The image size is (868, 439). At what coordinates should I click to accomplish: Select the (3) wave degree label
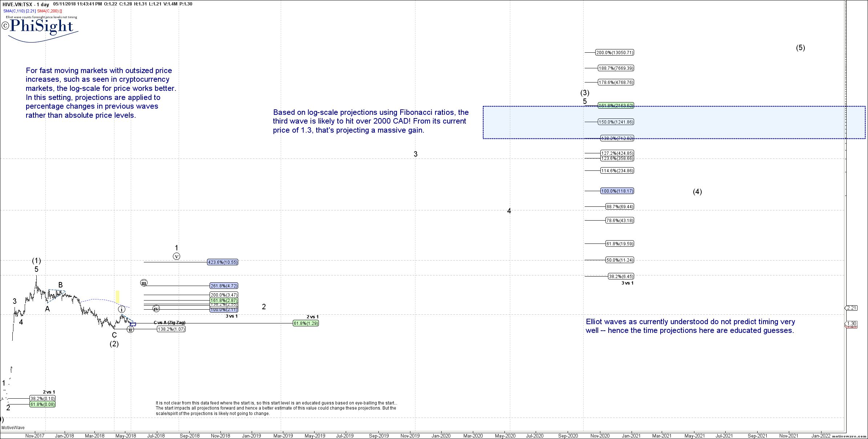[585, 93]
